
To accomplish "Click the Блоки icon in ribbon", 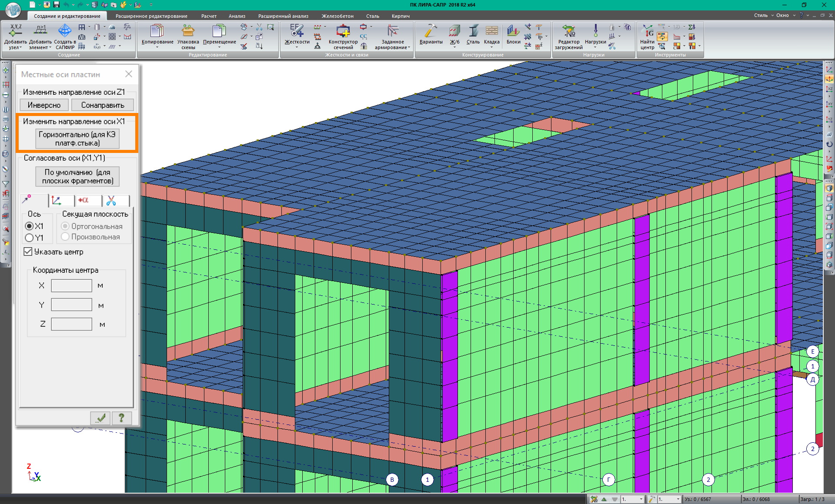I will click(513, 31).
